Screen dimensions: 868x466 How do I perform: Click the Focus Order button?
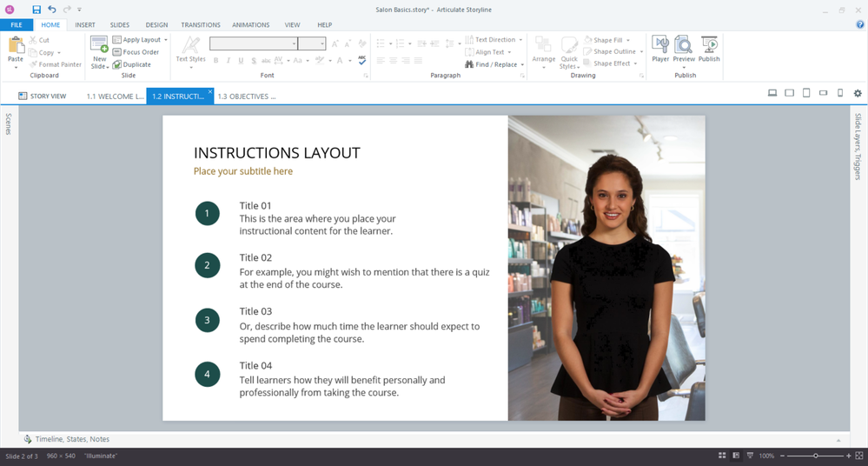pyautogui.click(x=136, y=52)
